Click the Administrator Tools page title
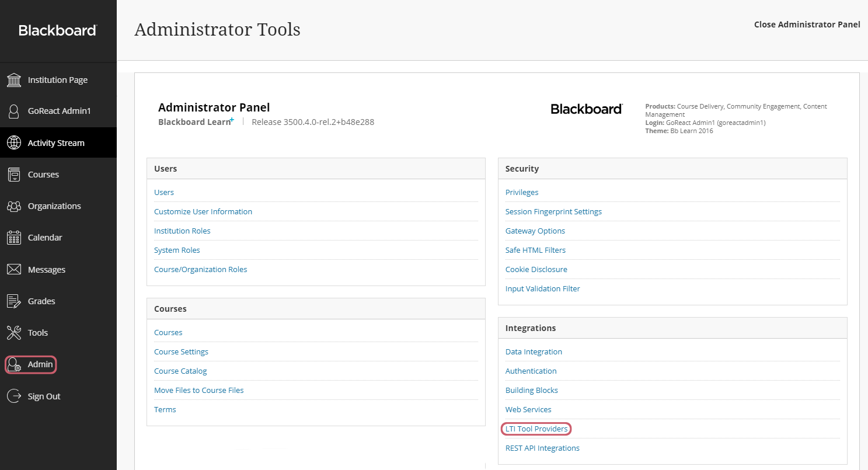868x470 pixels. tap(217, 29)
